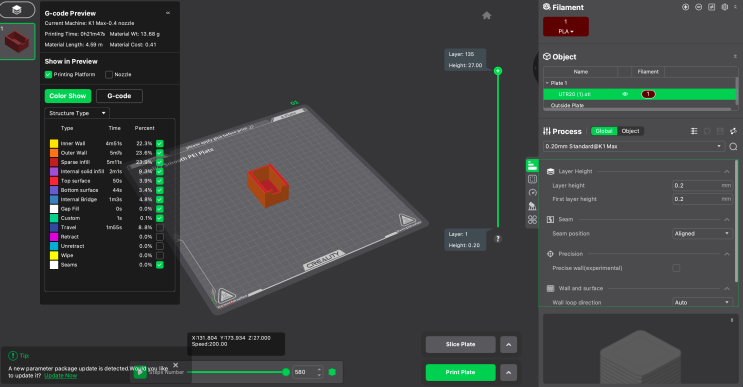Open the Strength settings side tab
This screenshot has height=387, width=743.
[532, 179]
